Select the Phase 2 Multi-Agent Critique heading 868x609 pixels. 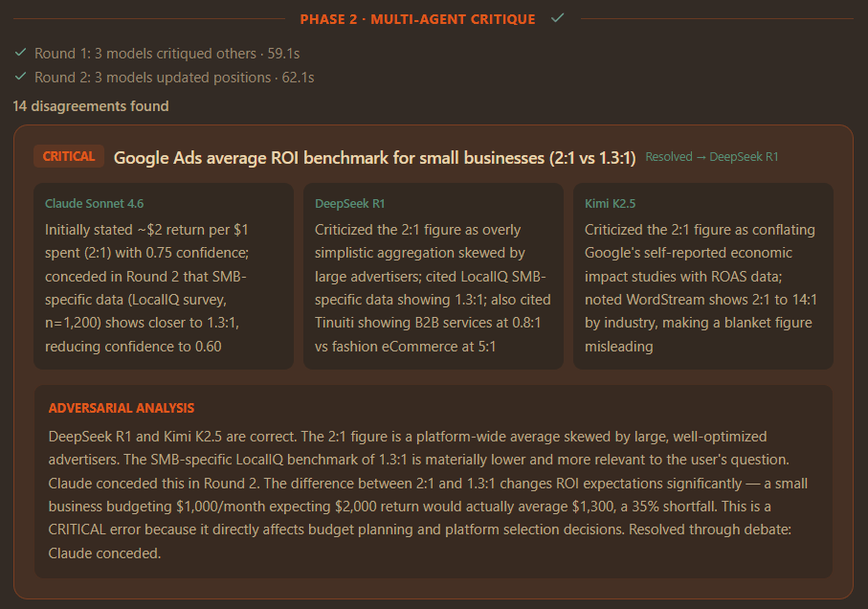(x=418, y=19)
